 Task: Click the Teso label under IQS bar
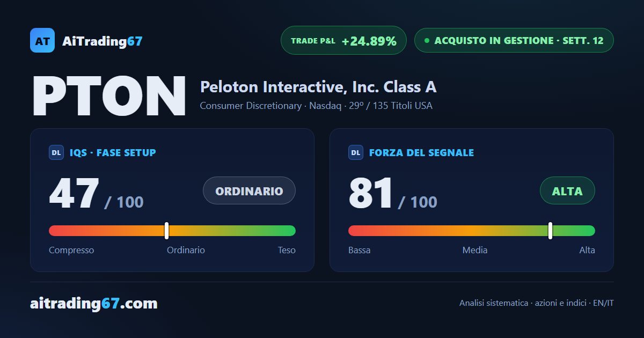287,250
